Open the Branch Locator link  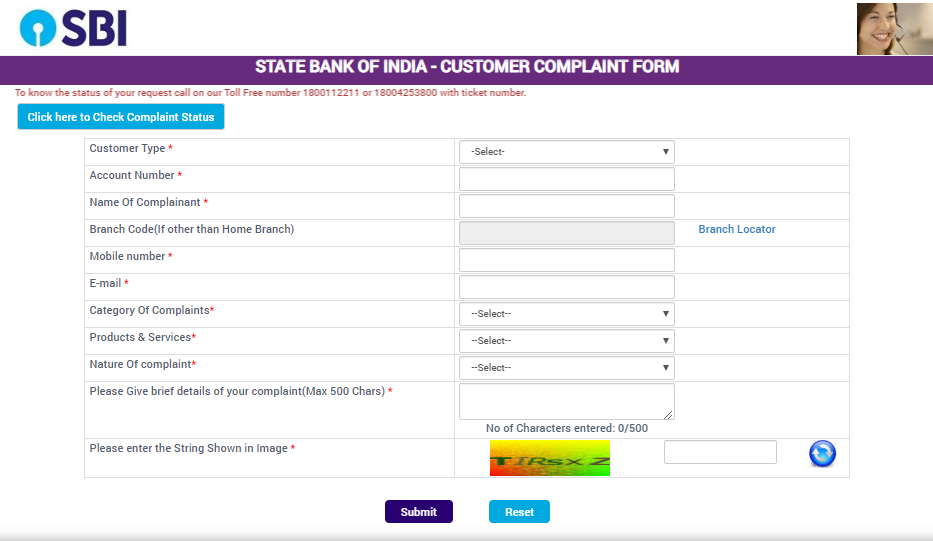coord(737,229)
